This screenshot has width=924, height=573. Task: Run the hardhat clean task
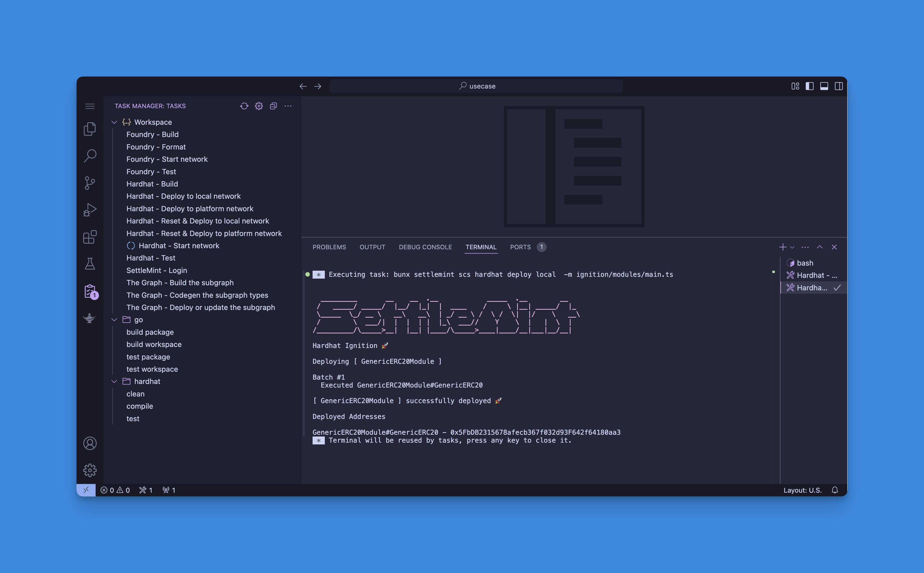pyautogui.click(x=135, y=394)
